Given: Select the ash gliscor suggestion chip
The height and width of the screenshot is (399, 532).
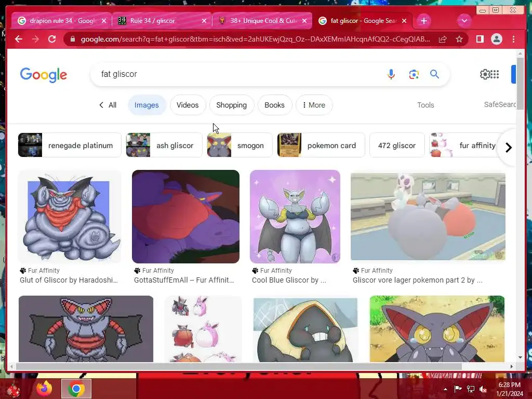Looking at the screenshot, I should (164, 145).
